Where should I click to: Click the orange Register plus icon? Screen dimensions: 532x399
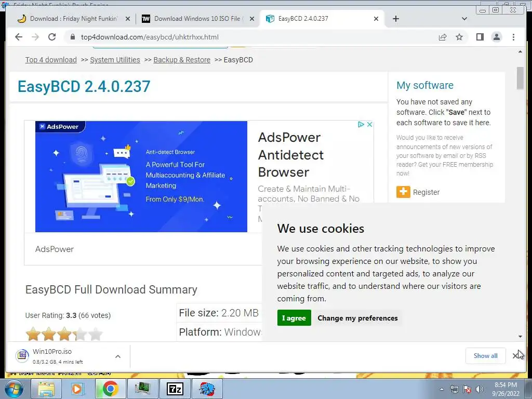(x=403, y=192)
